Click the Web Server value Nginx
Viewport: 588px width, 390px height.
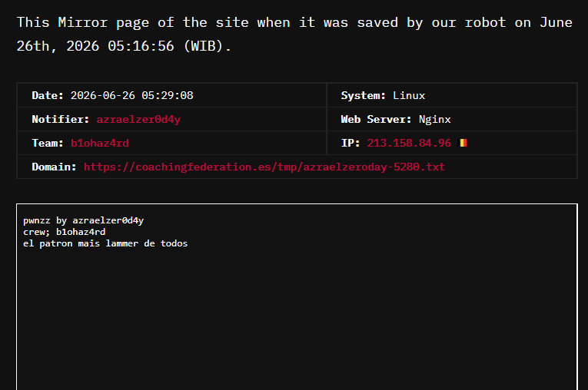pos(434,119)
